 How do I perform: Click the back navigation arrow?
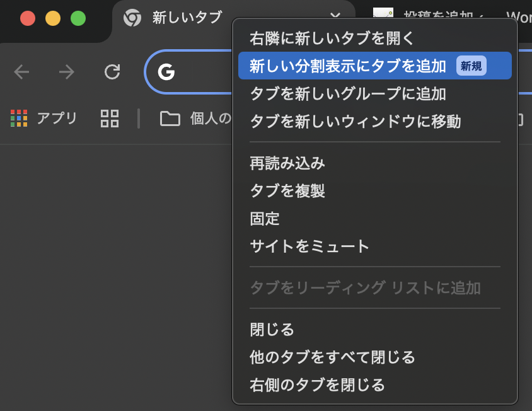(22, 72)
